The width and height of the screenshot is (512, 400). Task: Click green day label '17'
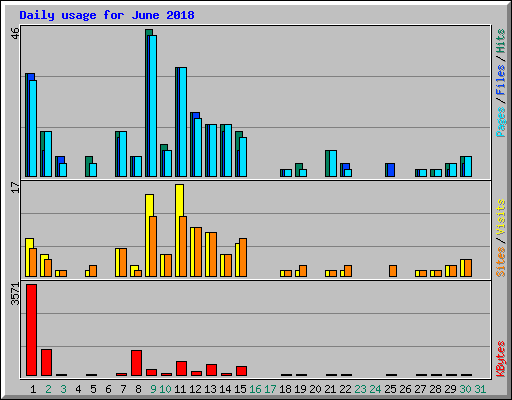270,389
